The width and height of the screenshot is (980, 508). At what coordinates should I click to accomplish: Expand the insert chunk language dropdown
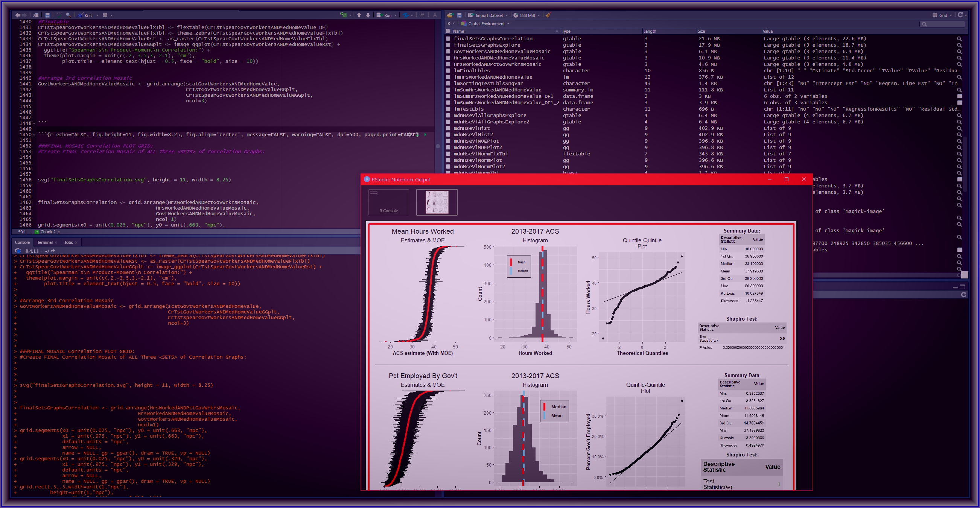[x=350, y=15]
